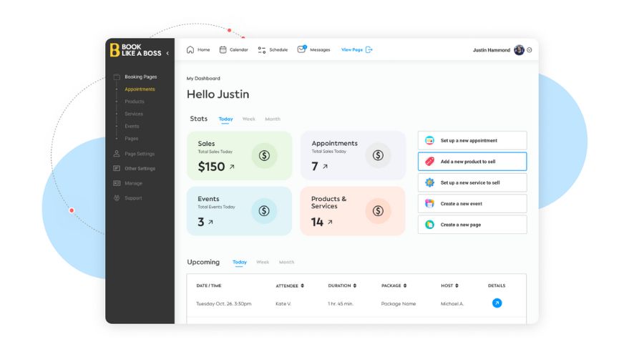
Task: Expand Booking Pages in sidebar
Action: pos(140,77)
